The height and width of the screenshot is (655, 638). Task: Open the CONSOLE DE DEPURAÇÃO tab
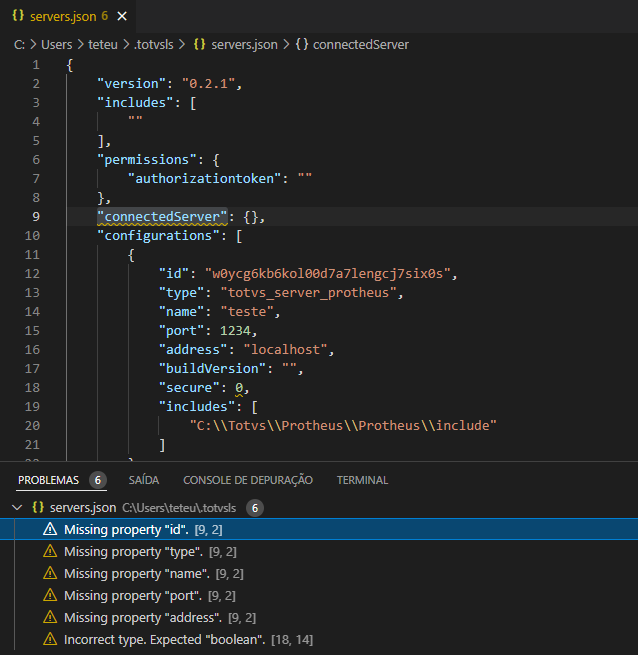click(248, 480)
